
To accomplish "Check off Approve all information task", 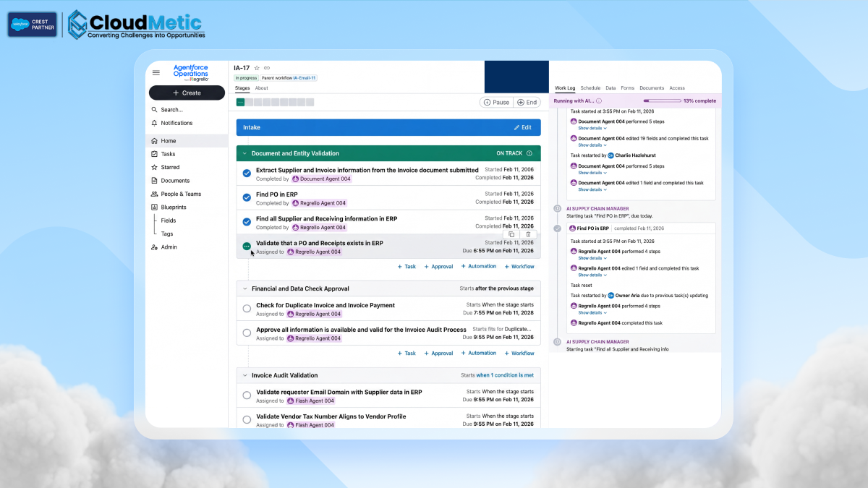I will pos(247,333).
